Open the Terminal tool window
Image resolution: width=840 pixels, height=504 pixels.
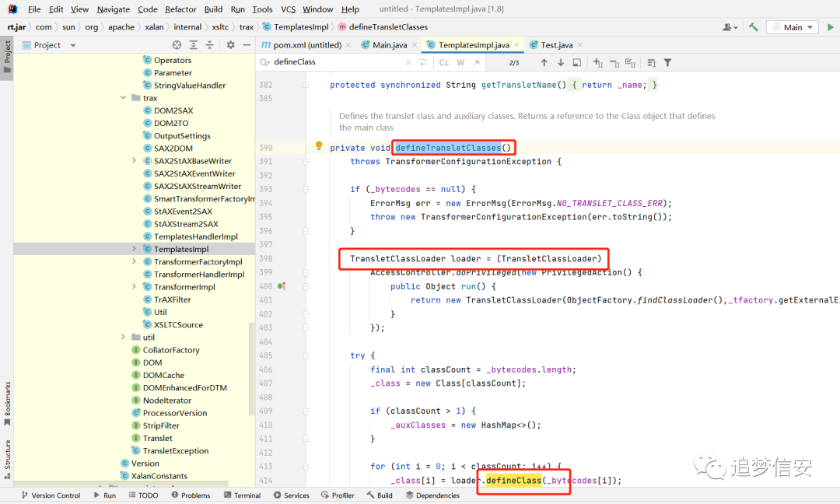(x=242, y=495)
